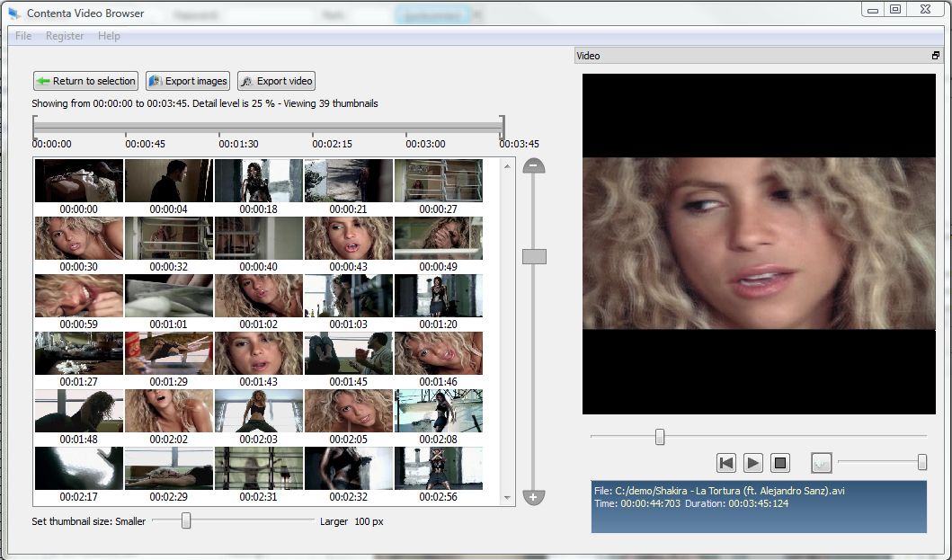The width and height of the screenshot is (952, 560).
Task: Click the timeline range end bracket
Action: pos(503,127)
